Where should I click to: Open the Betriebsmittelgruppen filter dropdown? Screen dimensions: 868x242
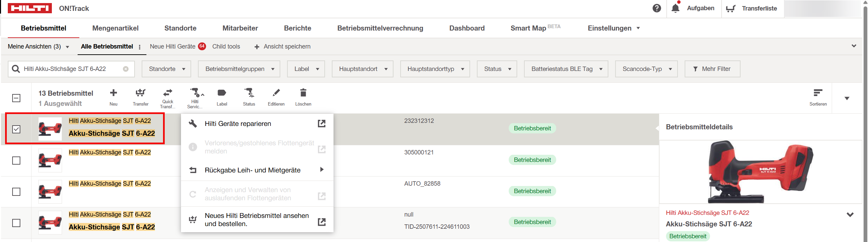(239, 69)
